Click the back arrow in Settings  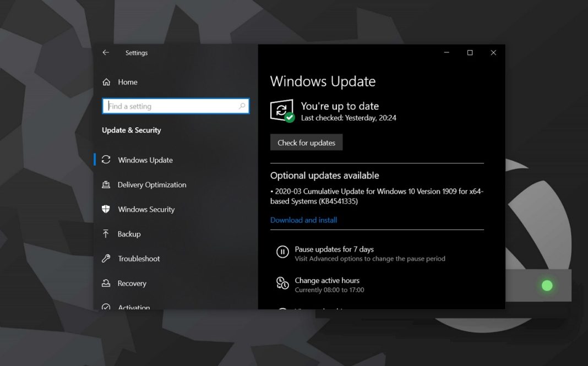105,52
